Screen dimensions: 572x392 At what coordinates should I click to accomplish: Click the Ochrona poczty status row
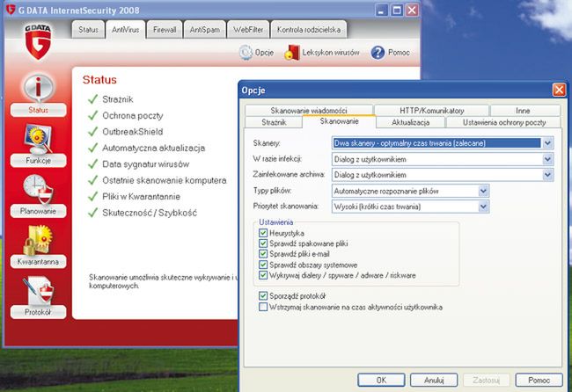pyautogui.click(x=126, y=115)
